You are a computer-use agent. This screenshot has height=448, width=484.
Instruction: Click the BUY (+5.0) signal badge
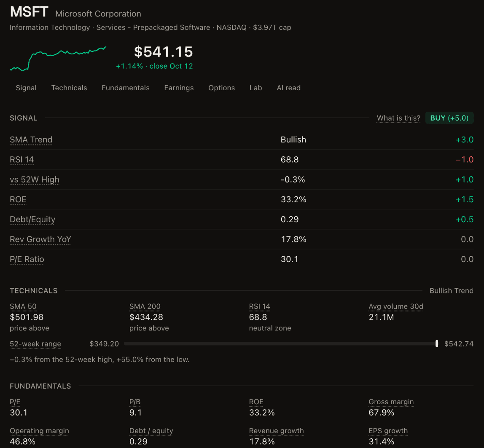tap(449, 118)
